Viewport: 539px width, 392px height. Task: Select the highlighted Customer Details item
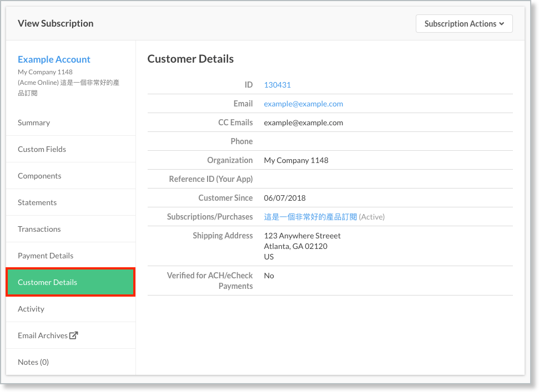[47, 282]
